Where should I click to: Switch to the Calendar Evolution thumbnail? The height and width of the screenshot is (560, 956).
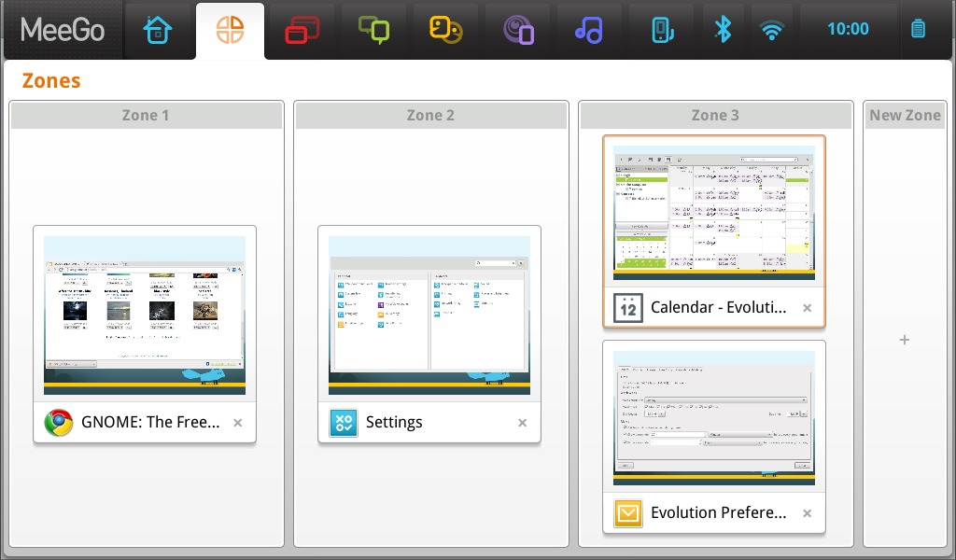click(714, 213)
